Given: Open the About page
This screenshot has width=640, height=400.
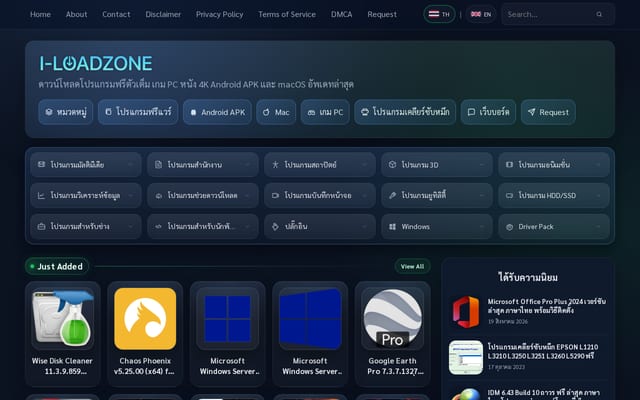Looking at the screenshot, I should [x=76, y=14].
